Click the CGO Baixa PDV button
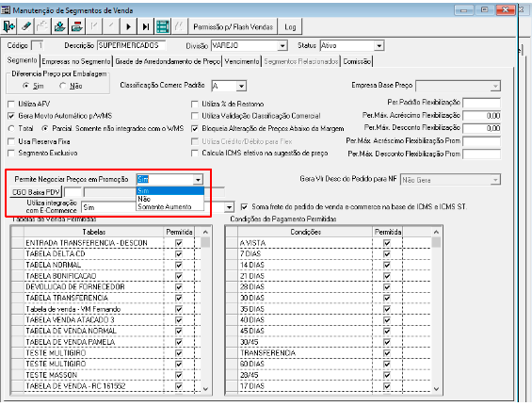Screen dimensions: 532x406 point(36,192)
